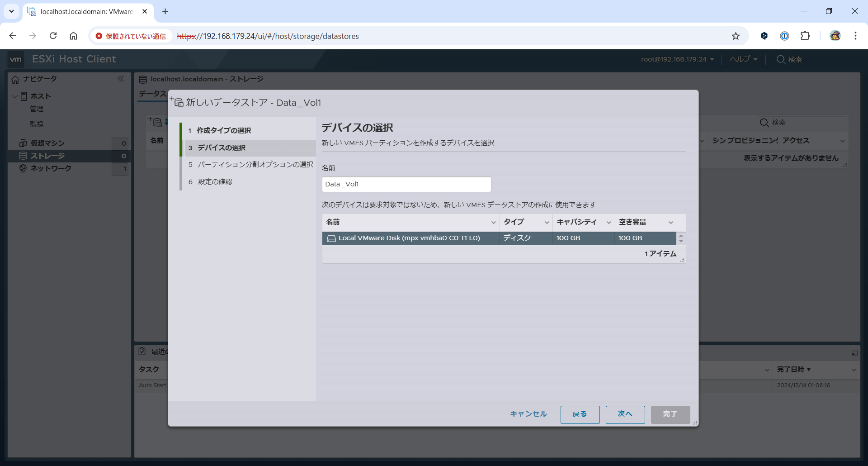Viewport: 868px width, 466px height.
Task: Click the Networking count badge
Action: 120,169
